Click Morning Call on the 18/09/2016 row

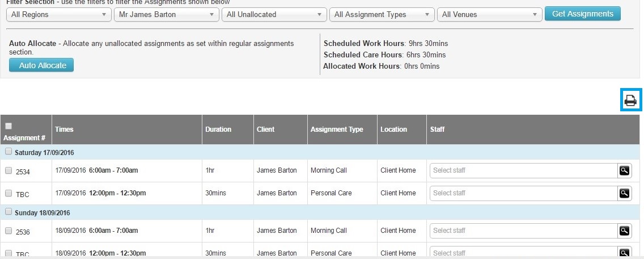329,231
